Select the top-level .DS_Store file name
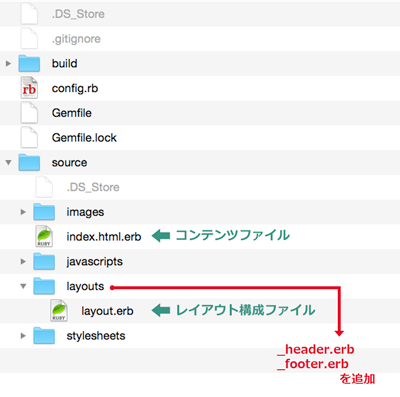 click(78, 14)
